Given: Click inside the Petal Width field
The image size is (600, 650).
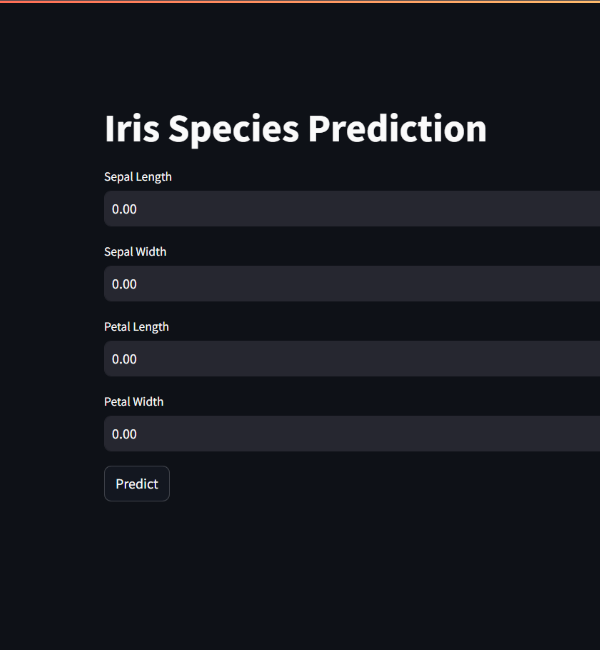Looking at the screenshot, I should (x=352, y=434).
